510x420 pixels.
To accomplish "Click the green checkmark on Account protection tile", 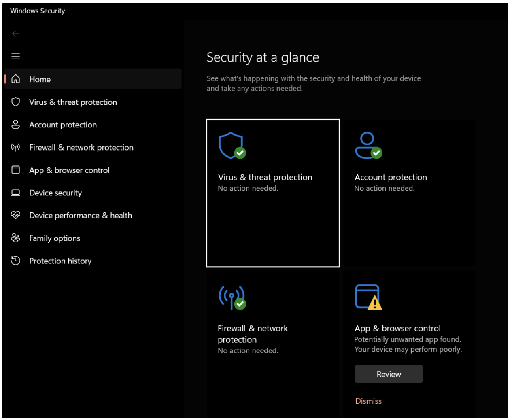I will [x=376, y=153].
